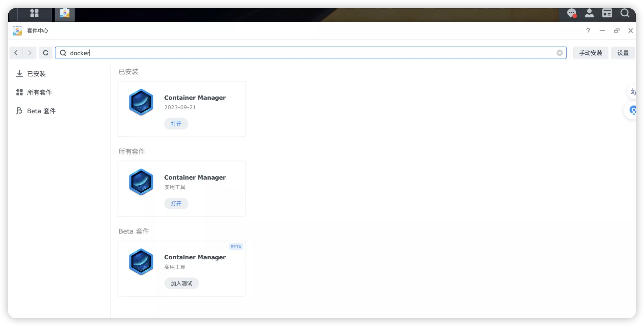Open the DSM main menu grid icon
Image resolution: width=644 pixels, height=326 pixels.
tap(34, 13)
